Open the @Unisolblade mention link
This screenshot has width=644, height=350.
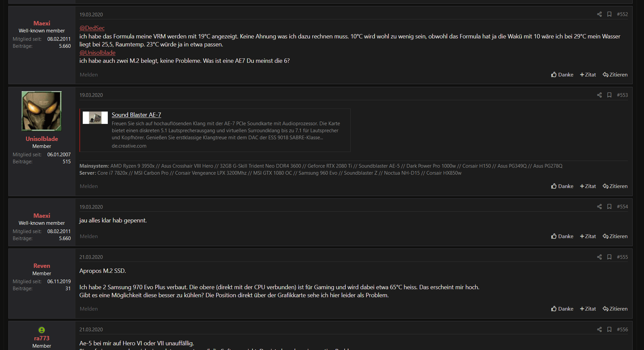pos(97,53)
